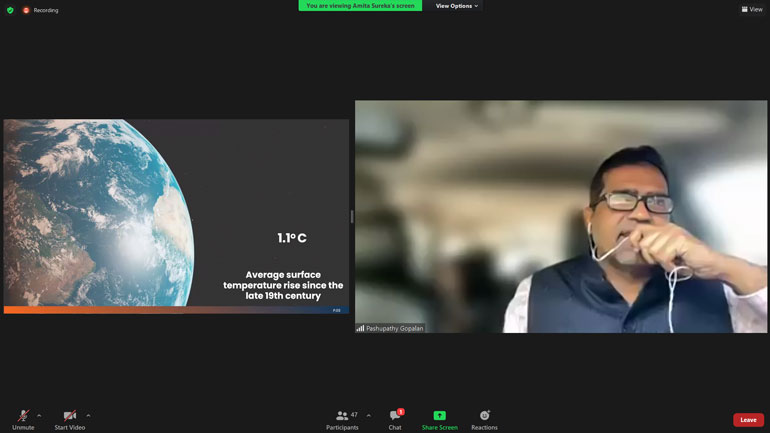Click the divider handle between screen and video
Image resolution: width=770 pixels, height=433 pixels.
[x=351, y=216]
